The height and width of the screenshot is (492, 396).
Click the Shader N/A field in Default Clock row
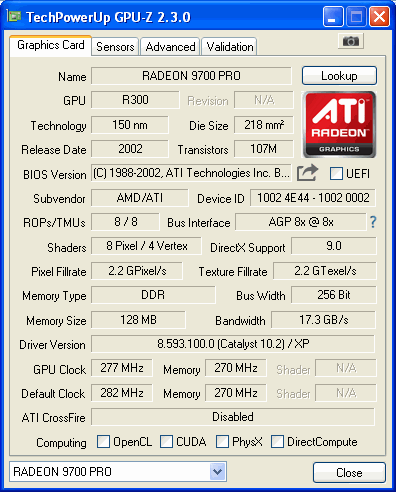[346, 393]
